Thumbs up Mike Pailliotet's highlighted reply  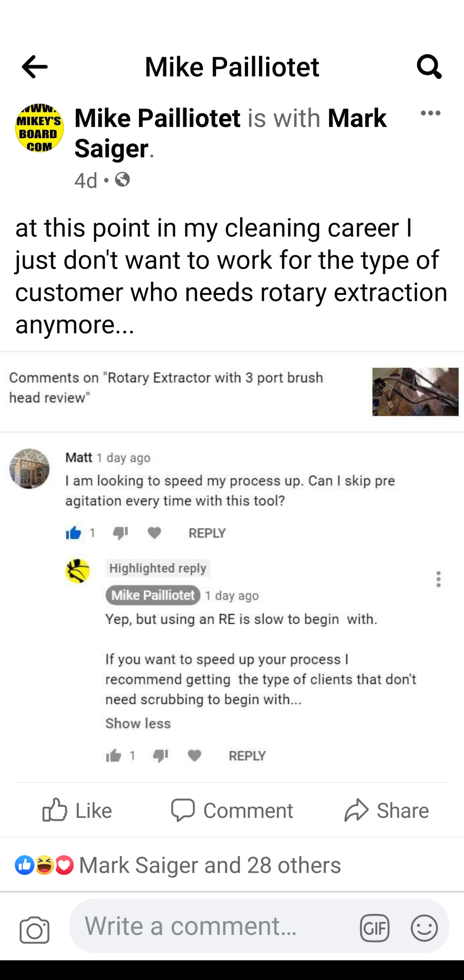114,756
